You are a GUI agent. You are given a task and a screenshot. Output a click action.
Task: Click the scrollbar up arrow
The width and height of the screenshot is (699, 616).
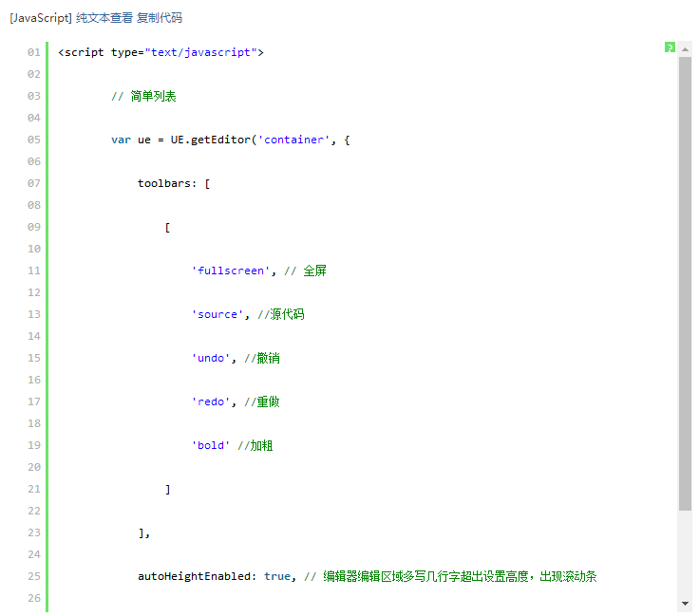tap(685, 49)
